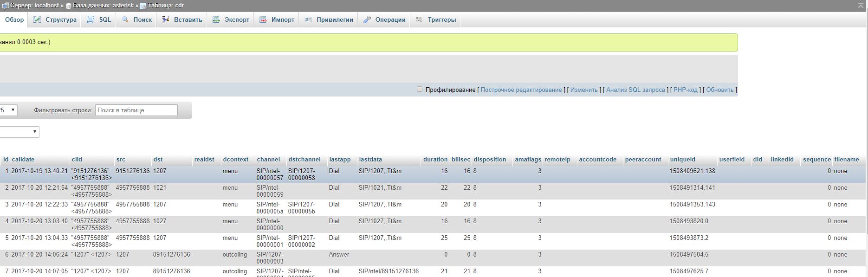Click the Операции wrench icon

pos(367,20)
